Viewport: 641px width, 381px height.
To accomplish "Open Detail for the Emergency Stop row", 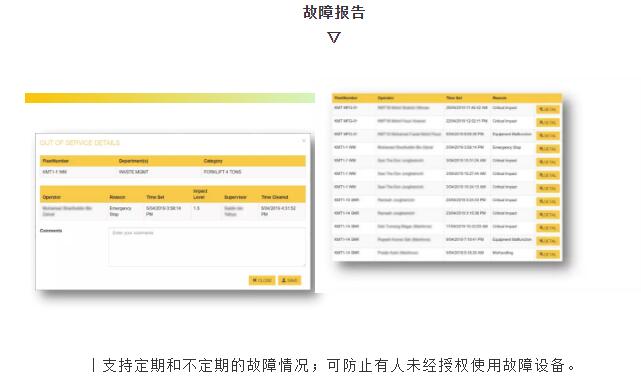I will 547,148.
